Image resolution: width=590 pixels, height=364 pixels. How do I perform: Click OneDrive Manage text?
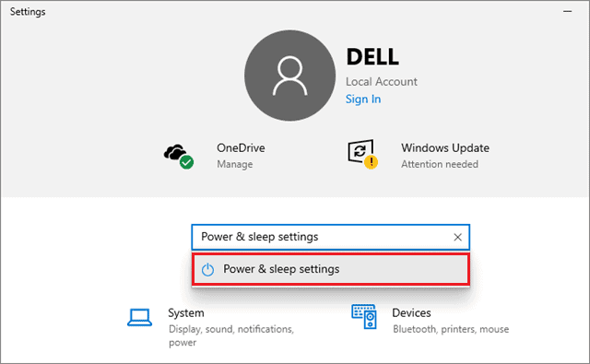[x=235, y=164]
